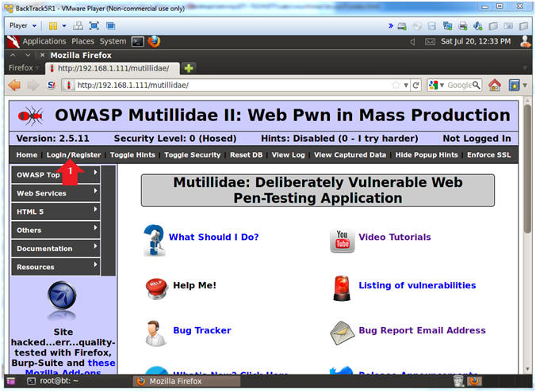Launch Firefox from the top panel icon
Viewport: 536px width, 392px height.
(154, 42)
